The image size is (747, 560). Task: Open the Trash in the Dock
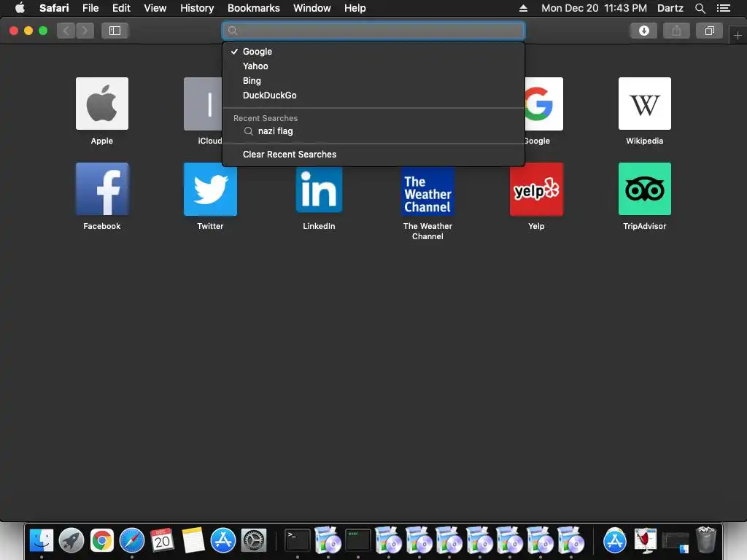click(x=705, y=540)
